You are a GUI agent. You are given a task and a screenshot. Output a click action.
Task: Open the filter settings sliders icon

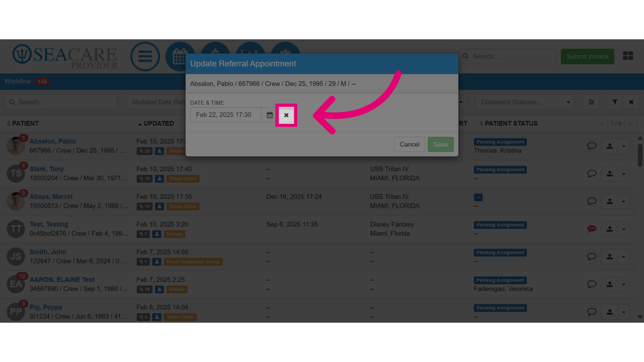(591, 102)
